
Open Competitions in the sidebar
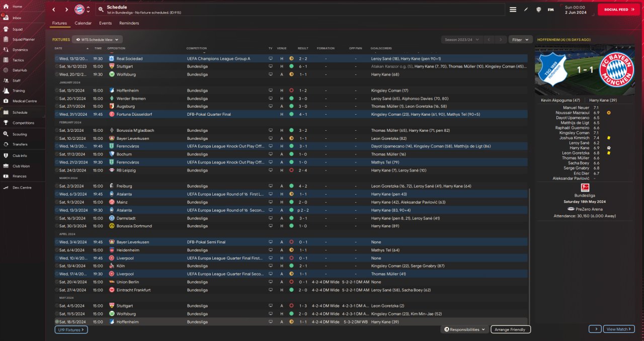[23, 123]
